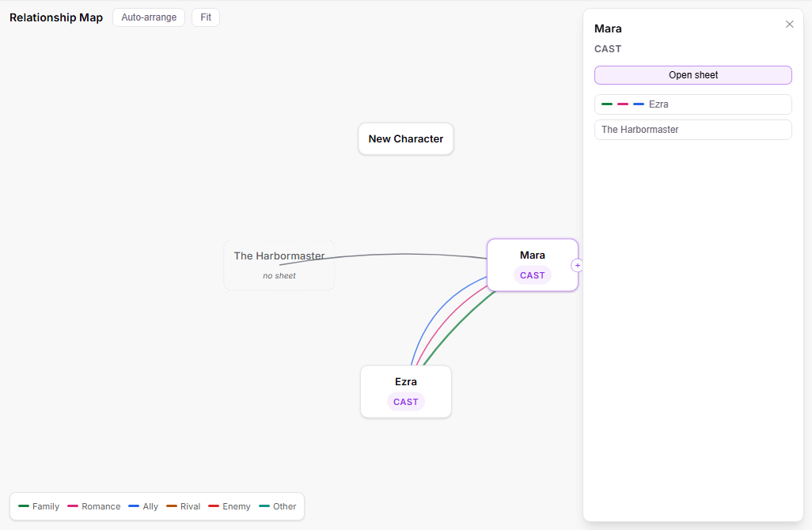Select the Mara node on map

coord(533,265)
